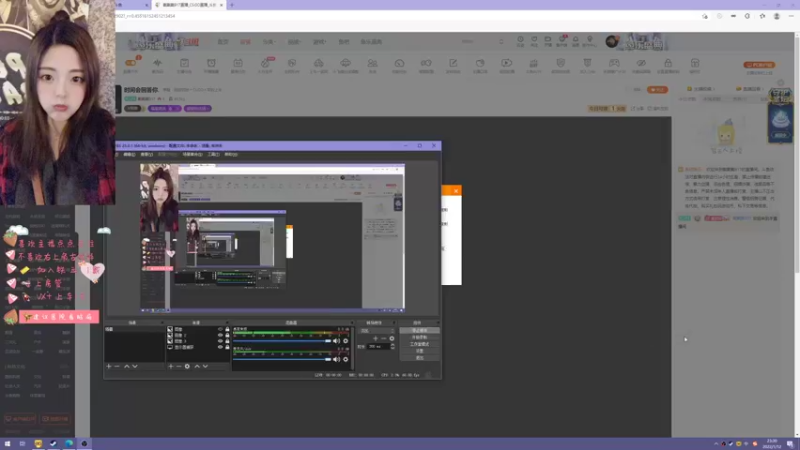The height and width of the screenshot is (450, 800).
Task: Select the red highlighted site navigation tab
Action: point(245,42)
